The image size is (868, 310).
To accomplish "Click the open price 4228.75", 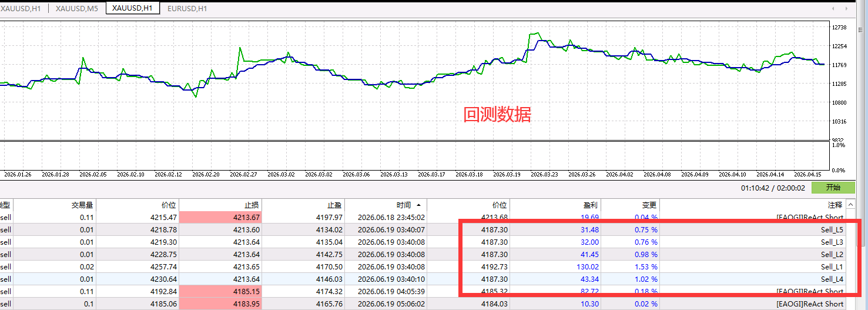I will click(164, 254).
